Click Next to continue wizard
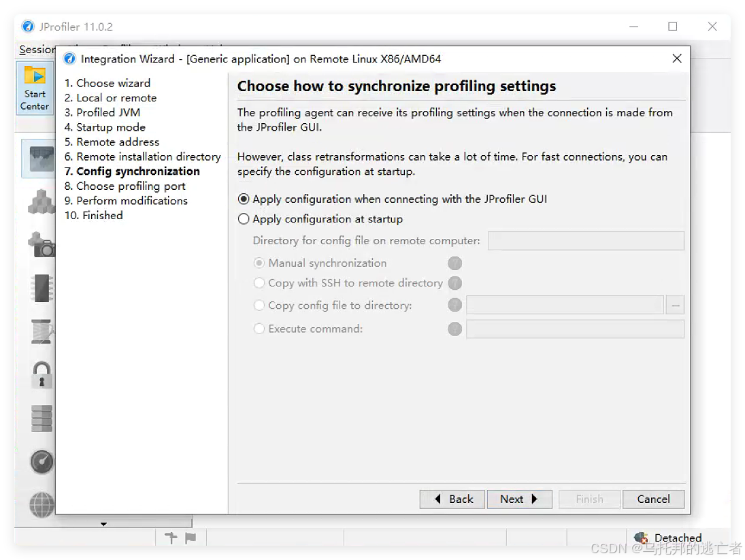Image resolution: width=745 pixels, height=560 pixels. (519, 499)
